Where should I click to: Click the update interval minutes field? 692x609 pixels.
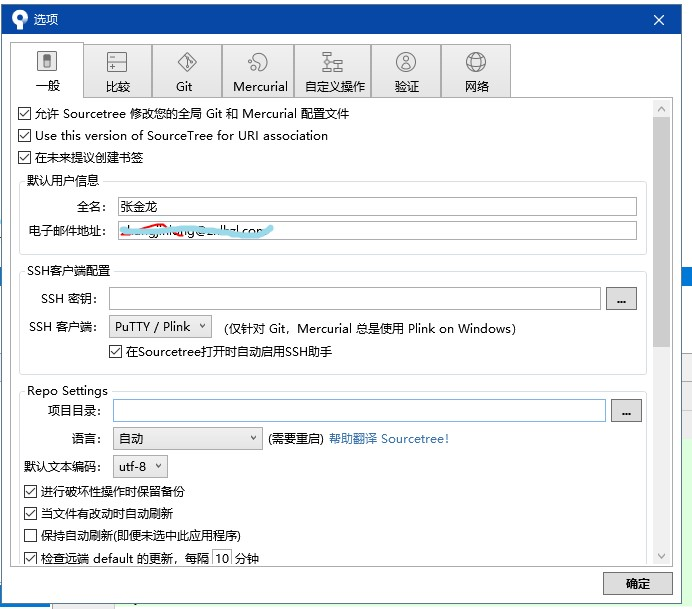click(222, 558)
